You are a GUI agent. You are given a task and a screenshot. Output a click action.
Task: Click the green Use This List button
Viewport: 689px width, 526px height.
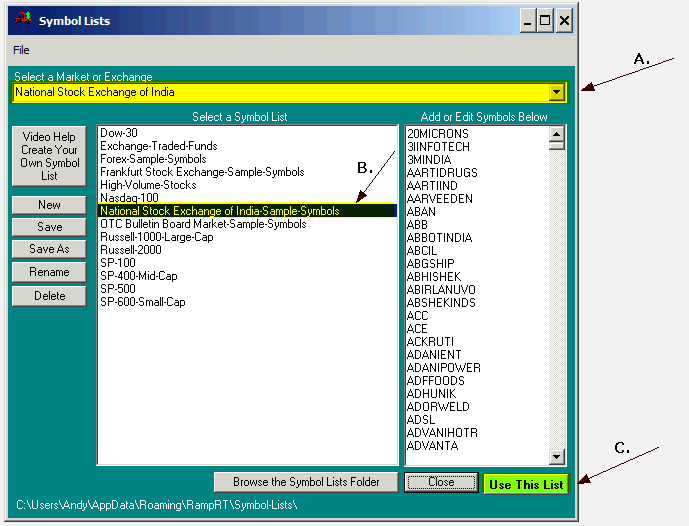[x=526, y=484]
